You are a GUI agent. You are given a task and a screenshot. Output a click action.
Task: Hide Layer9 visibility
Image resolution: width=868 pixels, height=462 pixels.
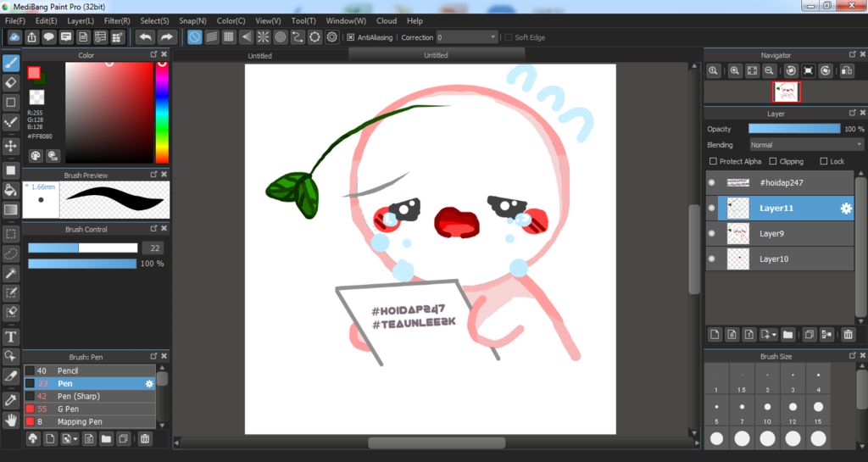click(x=712, y=233)
